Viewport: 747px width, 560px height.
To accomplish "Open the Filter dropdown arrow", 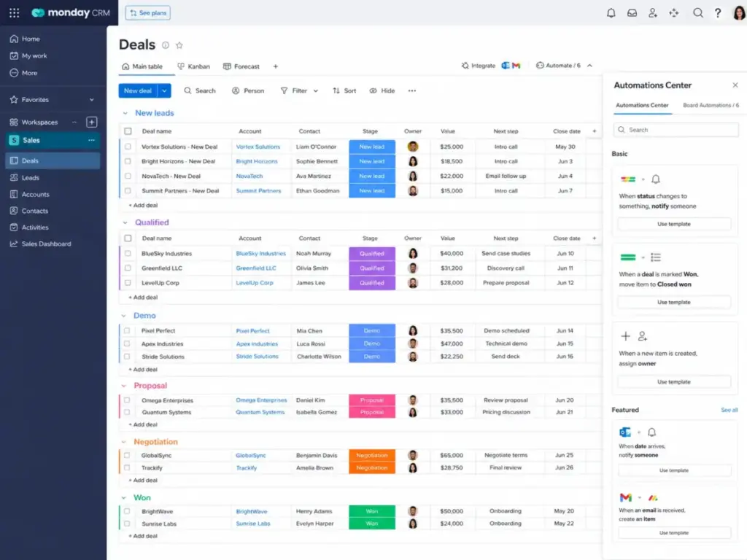I will pyautogui.click(x=315, y=90).
